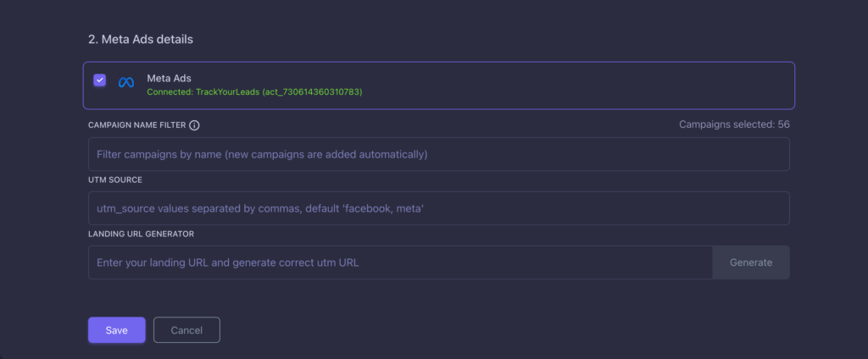
Task: Focus the campaign name filter field
Action: [438, 154]
